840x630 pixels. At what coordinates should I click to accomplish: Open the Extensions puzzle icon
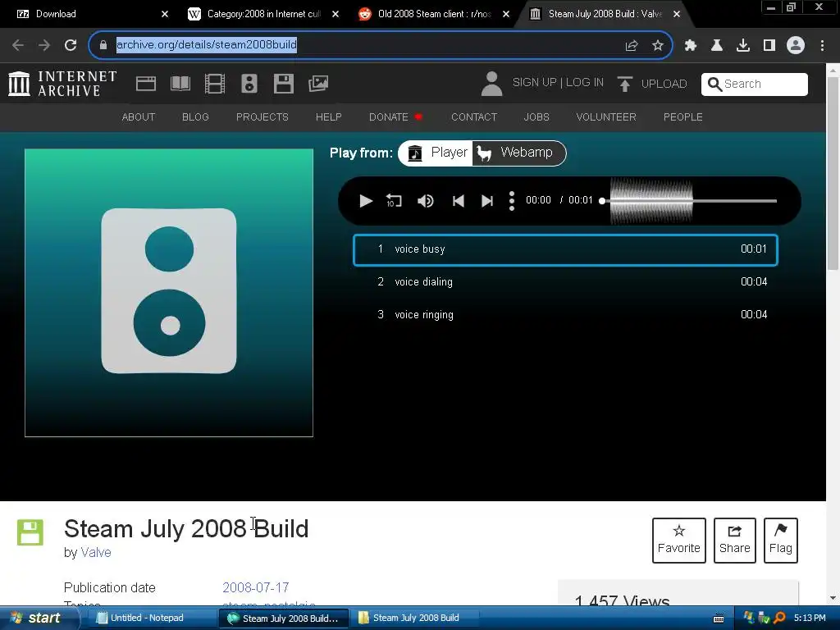[x=691, y=46]
